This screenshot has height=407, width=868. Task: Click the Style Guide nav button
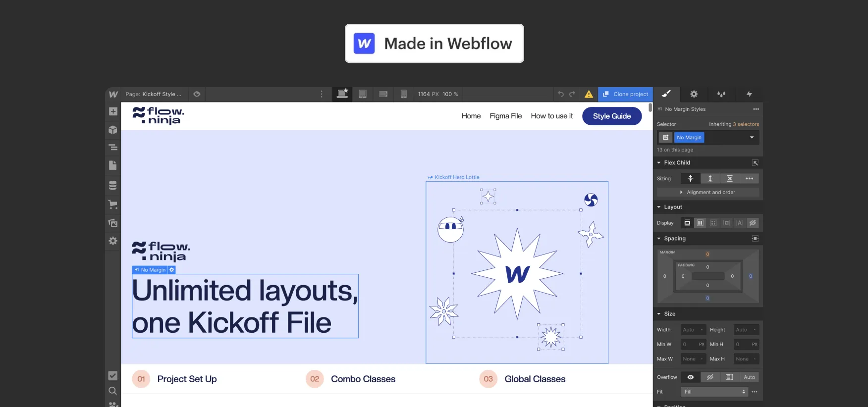612,116
